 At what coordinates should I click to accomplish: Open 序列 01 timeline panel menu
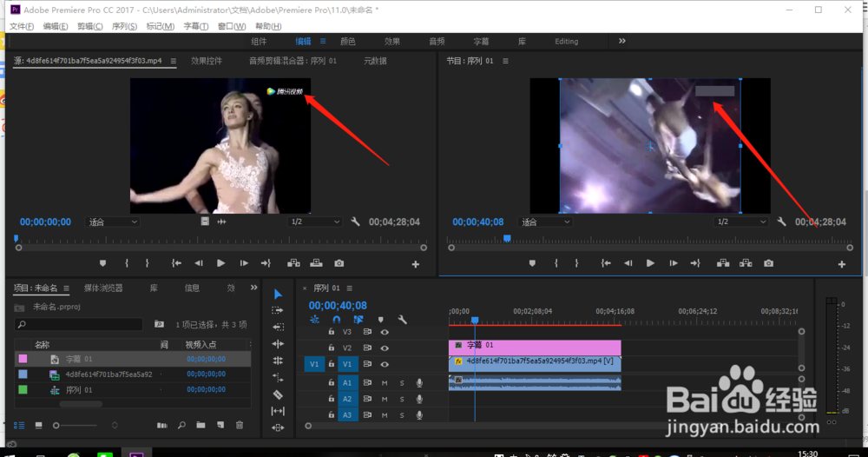coord(349,288)
